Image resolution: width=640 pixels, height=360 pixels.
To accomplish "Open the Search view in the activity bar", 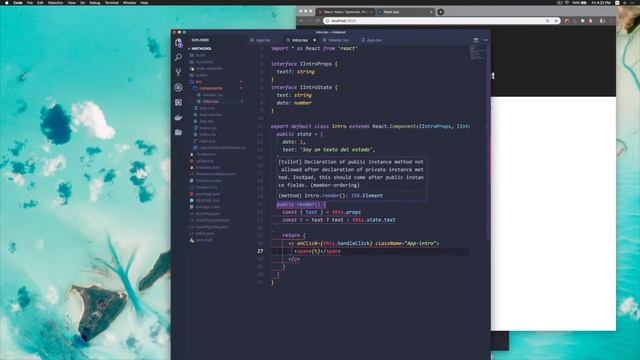I will tap(178, 58).
